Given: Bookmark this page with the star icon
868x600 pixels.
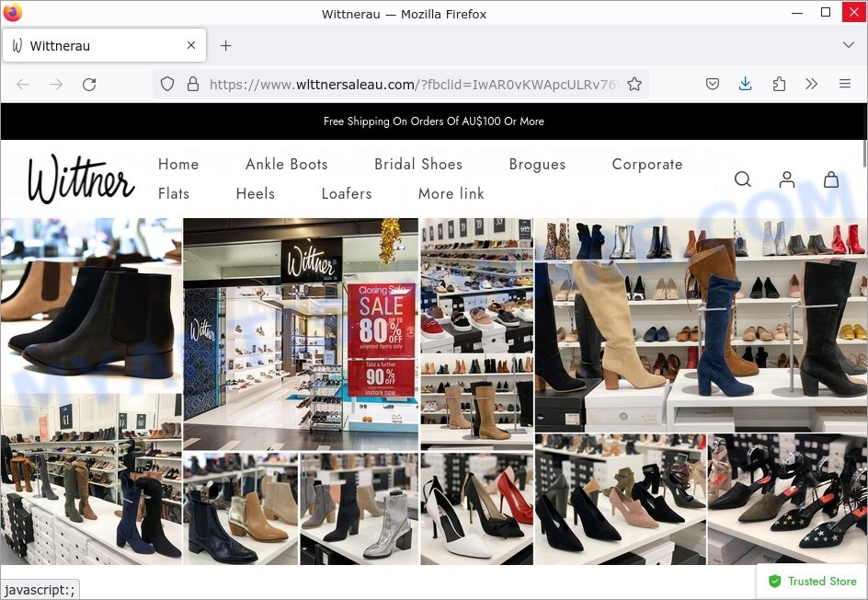Looking at the screenshot, I should click(x=634, y=85).
